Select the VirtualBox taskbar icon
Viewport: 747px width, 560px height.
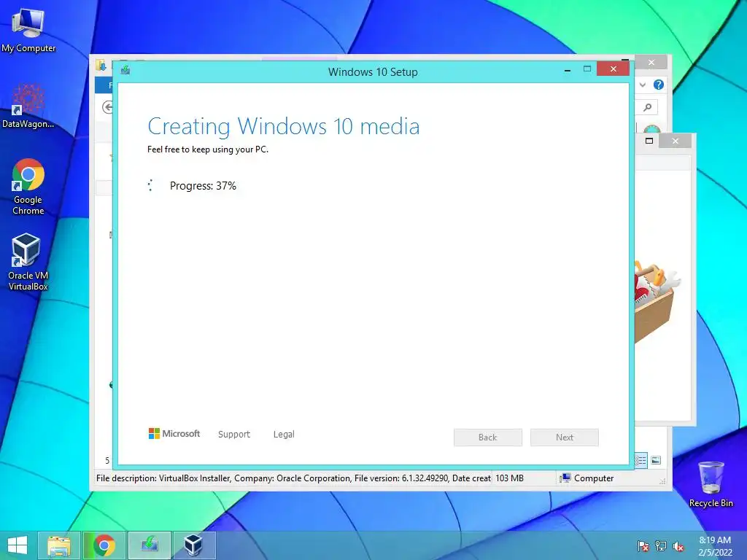[x=194, y=545]
